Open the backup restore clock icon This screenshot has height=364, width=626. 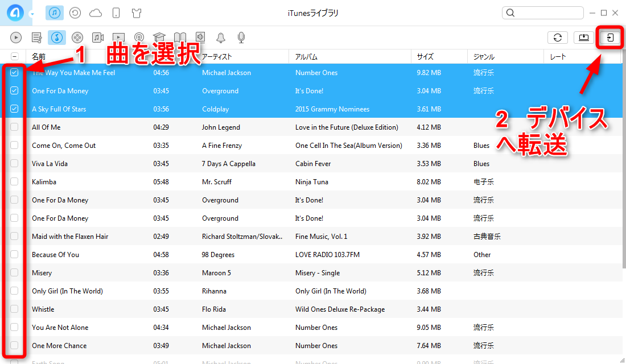pyautogui.click(x=75, y=13)
